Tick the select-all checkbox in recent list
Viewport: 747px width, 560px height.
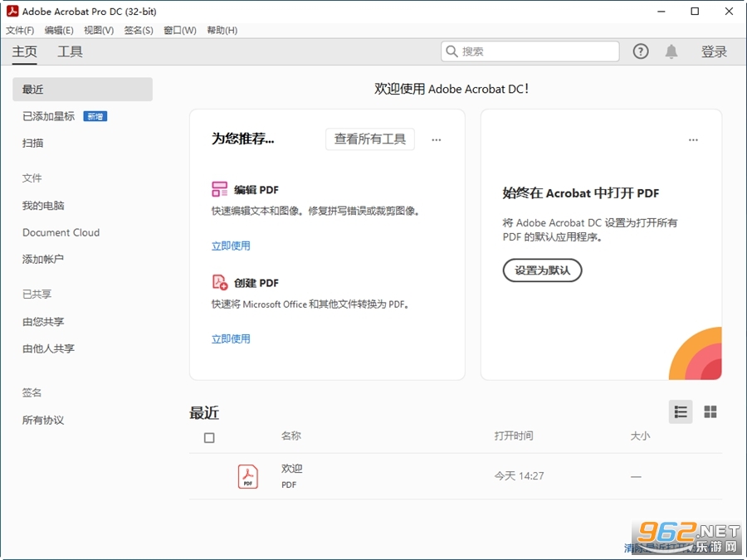point(209,437)
